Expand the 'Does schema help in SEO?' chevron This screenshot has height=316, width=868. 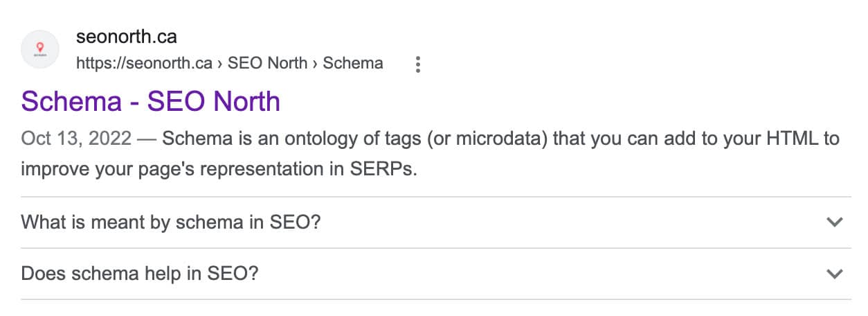coord(835,274)
